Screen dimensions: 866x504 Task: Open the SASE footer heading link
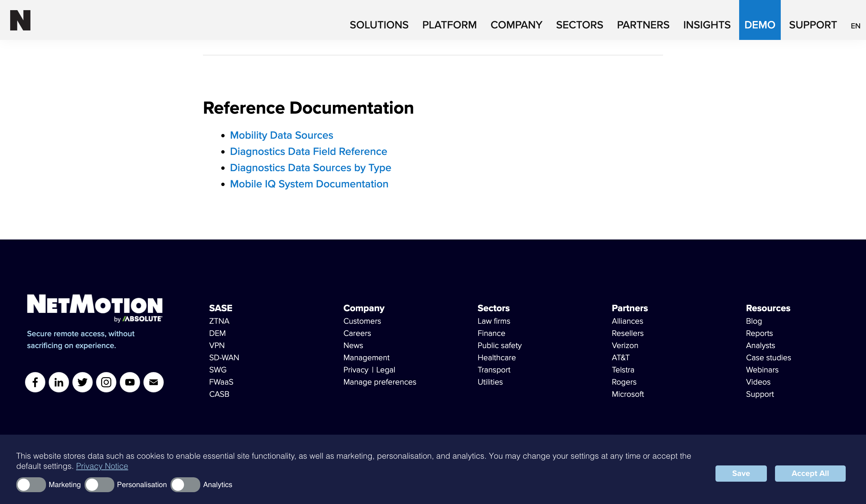point(221,308)
